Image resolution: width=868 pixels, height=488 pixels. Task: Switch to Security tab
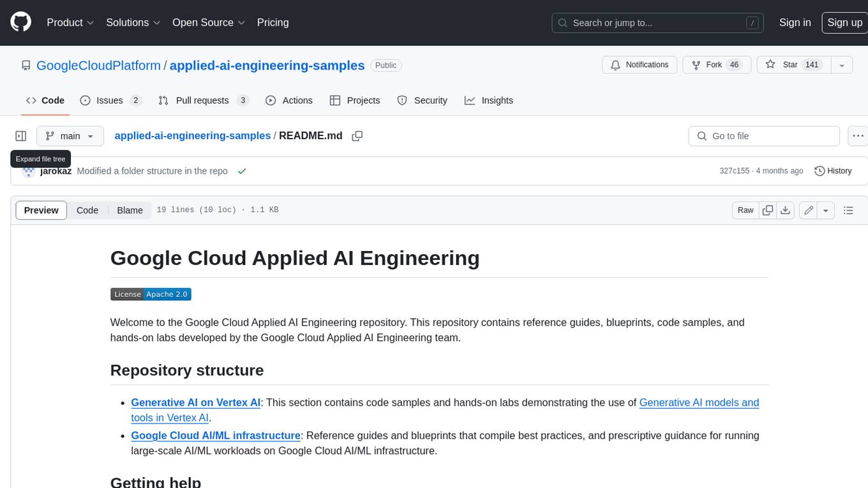pos(423,100)
